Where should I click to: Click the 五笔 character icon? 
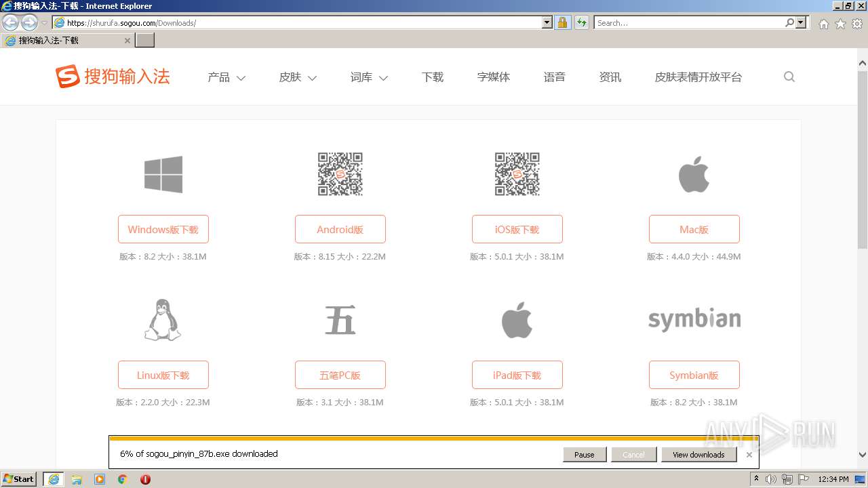pyautogui.click(x=340, y=320)
